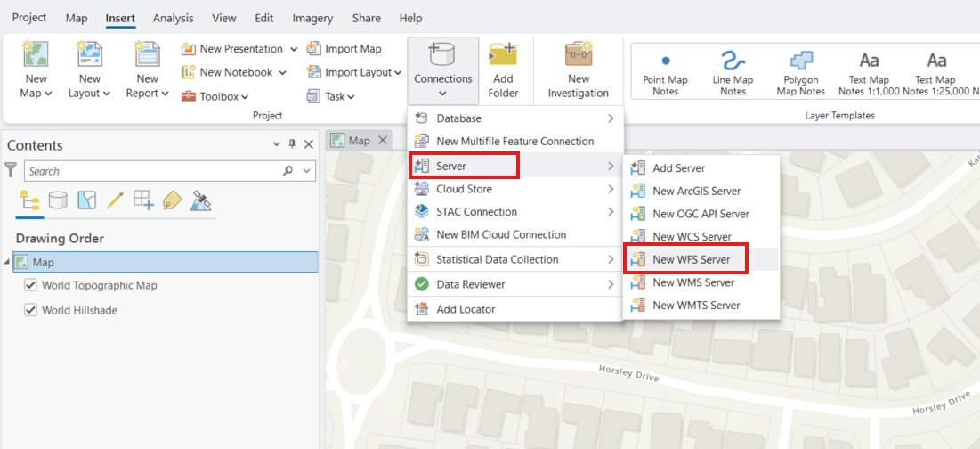Switch to the Map ribbon tab
The width and height of the screenshot is (980, 449).
(77, 18)
